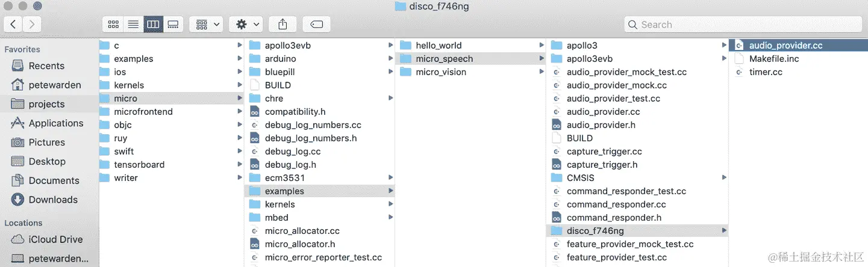Select the CMSIS folder icon
Screen dimensions: 868x267
coord(556,177)
